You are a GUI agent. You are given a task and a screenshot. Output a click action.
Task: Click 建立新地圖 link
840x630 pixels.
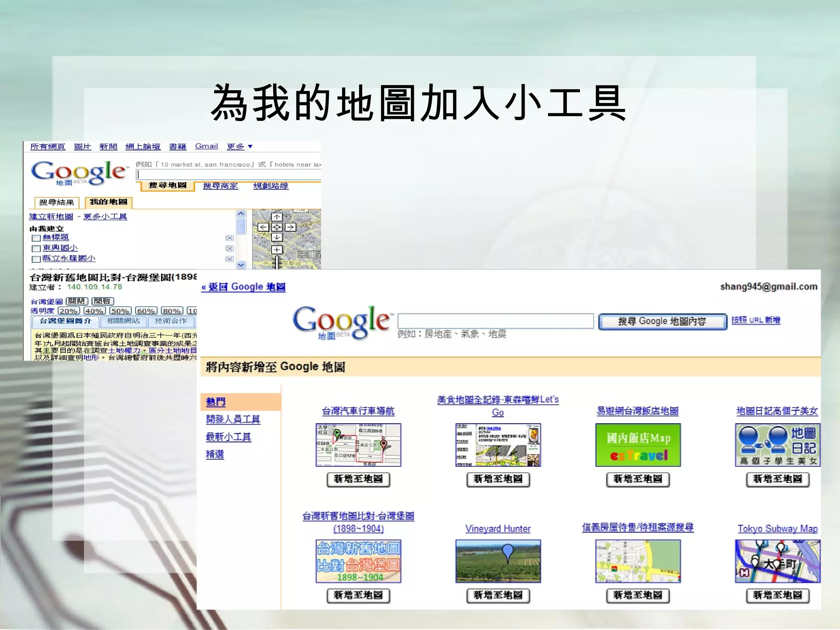click(x=51, y=217)
